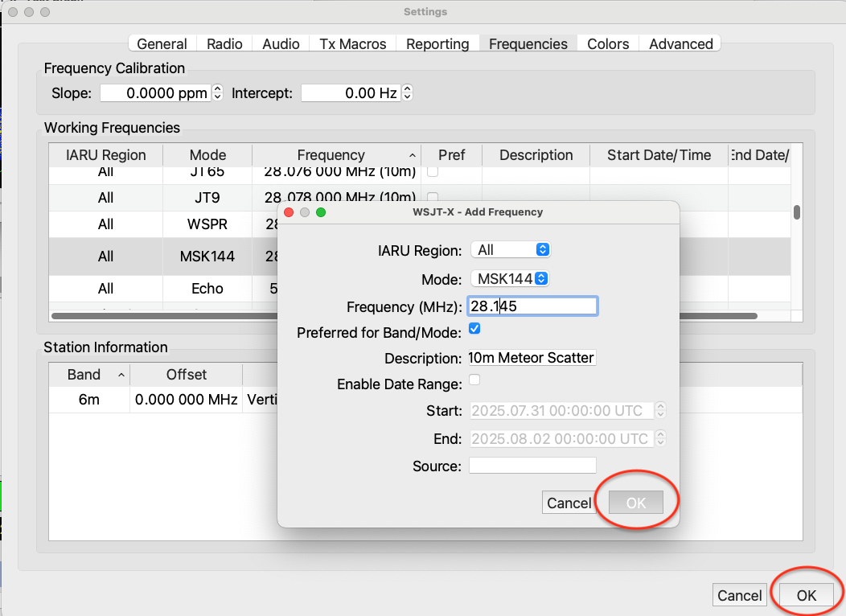Click the empty Source text field

(x=532, y=466)
